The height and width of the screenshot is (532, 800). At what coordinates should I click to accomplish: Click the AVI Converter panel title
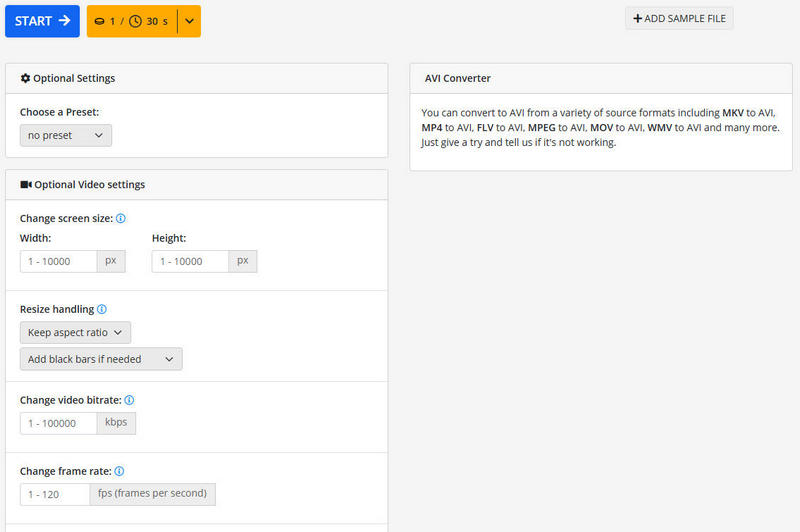pyautogui.click(x=458, y=78)
